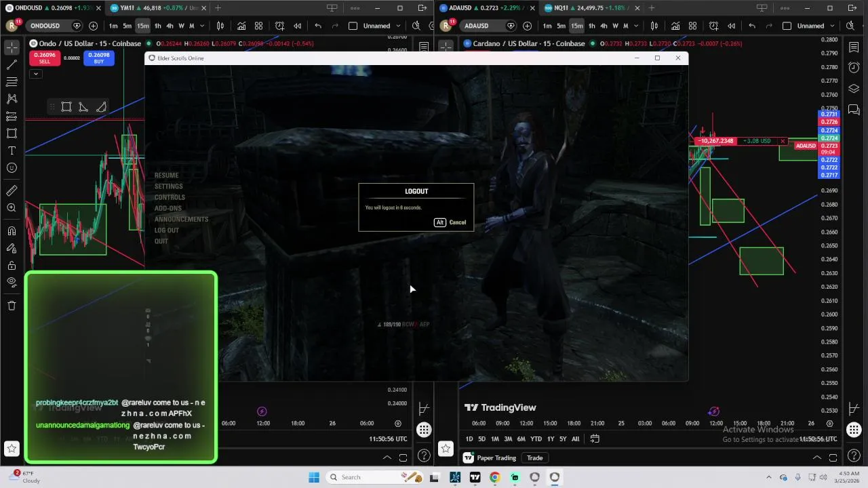Open Unnamed layout dropdown in ONDOUSD window
The height and width of the screenshot is (488, 868).
click(x=397, y=26)
